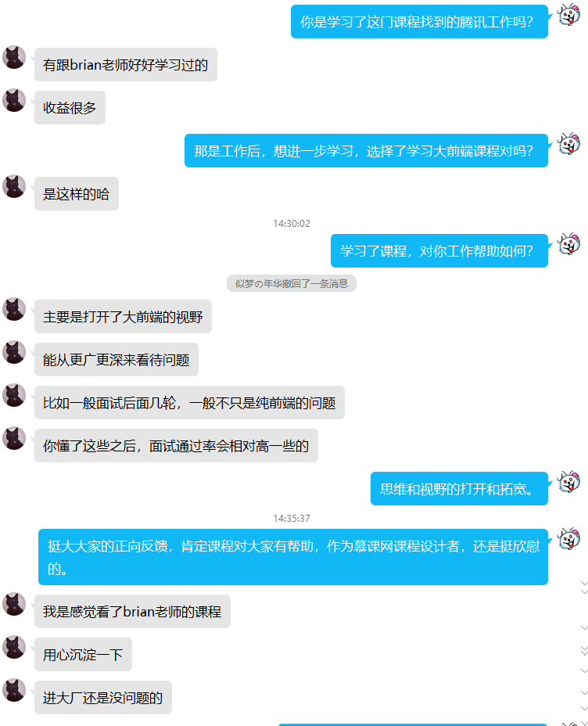Click cat avatar beside '用心沉淀一下'
Screen dimensions: 588x726
(14, 647)
